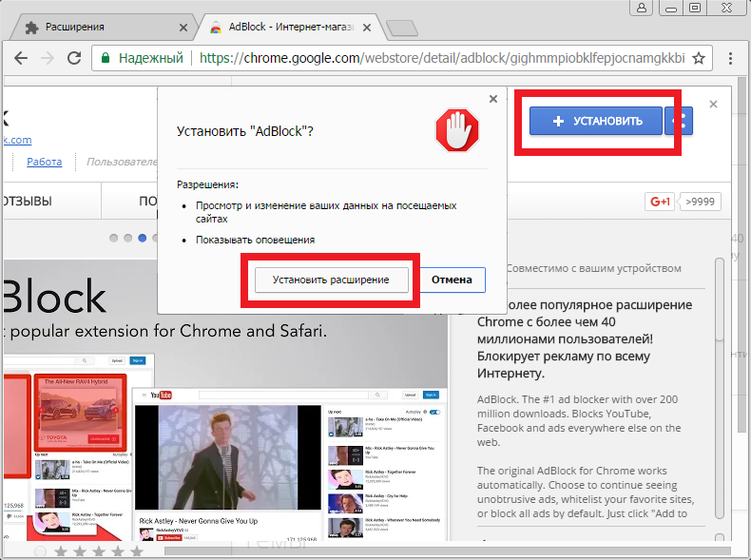Bookmark the page using the star icon
The image size is (751, 560).
(x=699, y=58)
